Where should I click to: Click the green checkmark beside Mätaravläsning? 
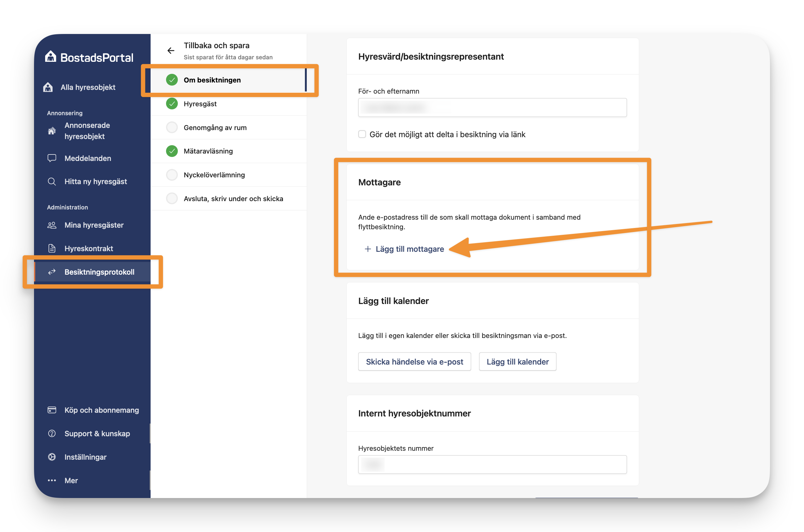tap(172, 151)
